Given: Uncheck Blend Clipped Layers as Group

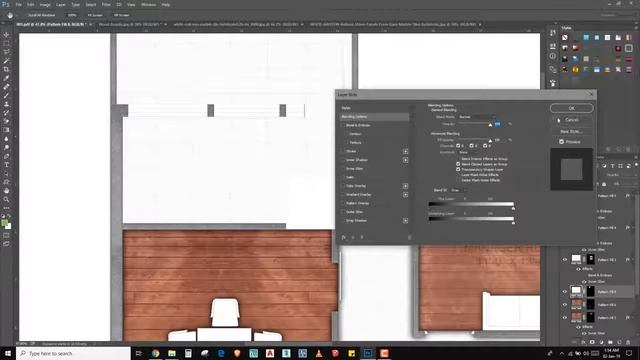Looking at the screenshot, I should 458,164.
